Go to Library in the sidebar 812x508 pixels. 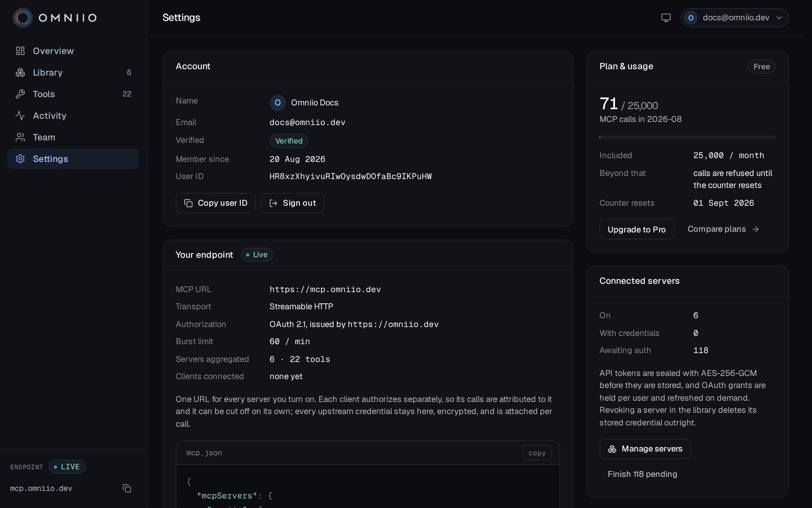(x=73, y=72)
